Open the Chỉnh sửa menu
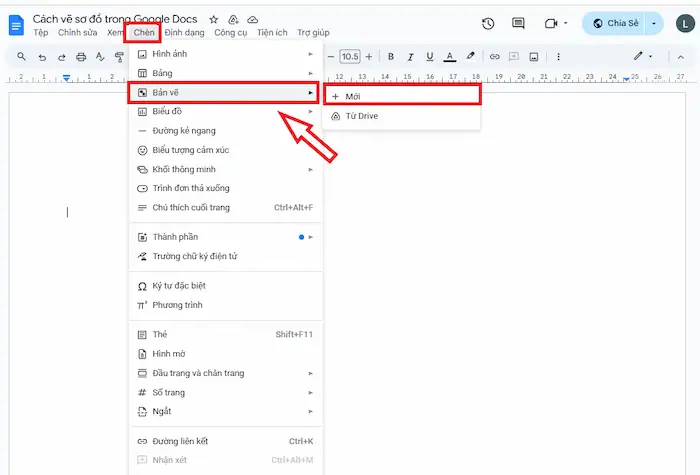 pyautogui.click(x=77, y=33)
